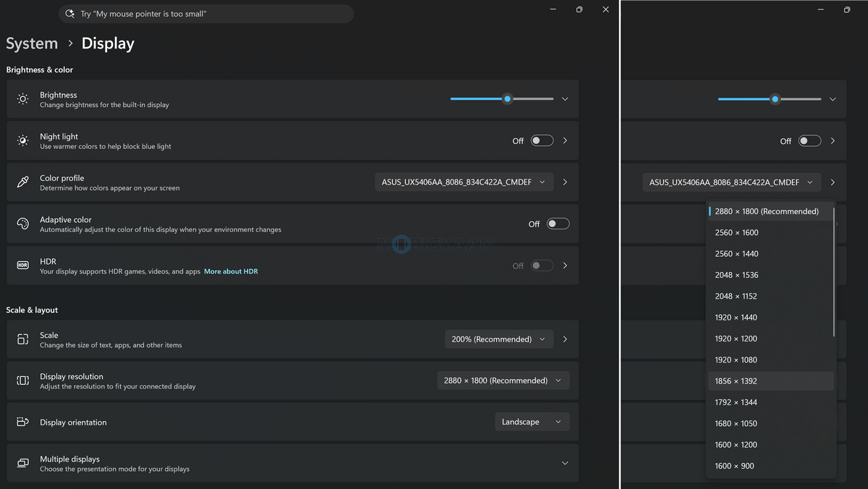Click the resolution list scrollbar
The width and height of the screenshot is (868, 489).
click(x=834, y=272)
